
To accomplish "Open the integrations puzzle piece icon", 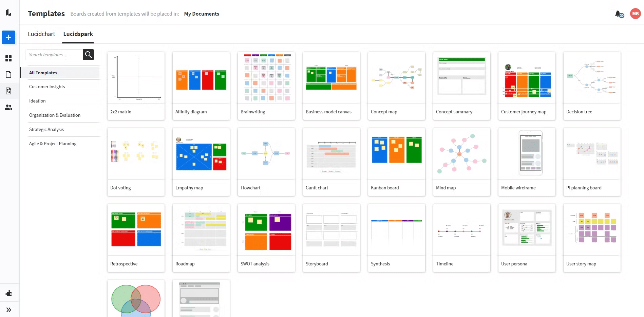I will pos(8,293).
